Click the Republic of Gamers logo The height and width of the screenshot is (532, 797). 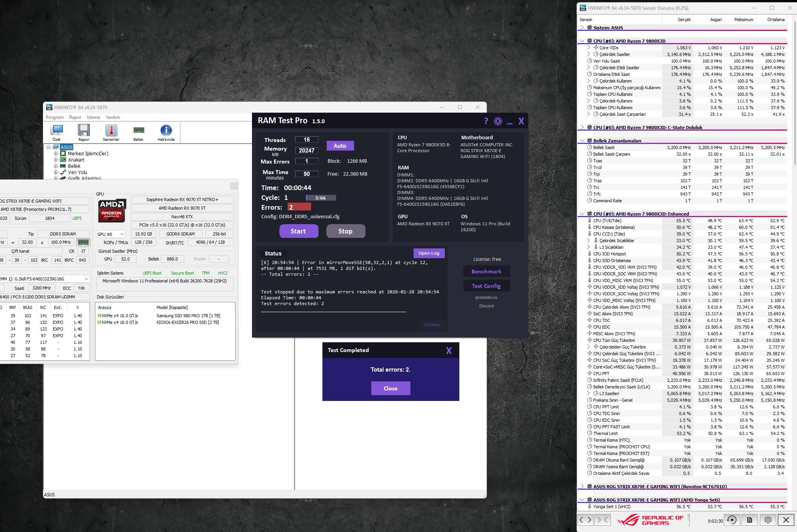[x=650, y=520]
